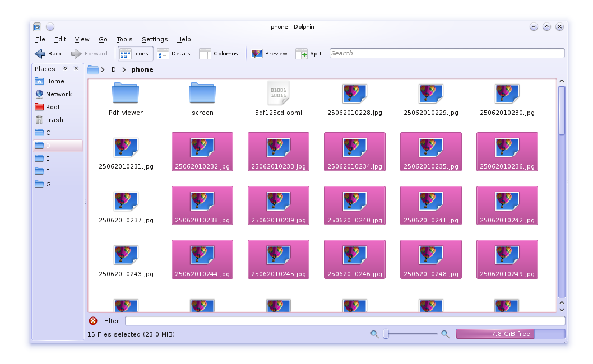Open drive F in Places

click(58, 171)
